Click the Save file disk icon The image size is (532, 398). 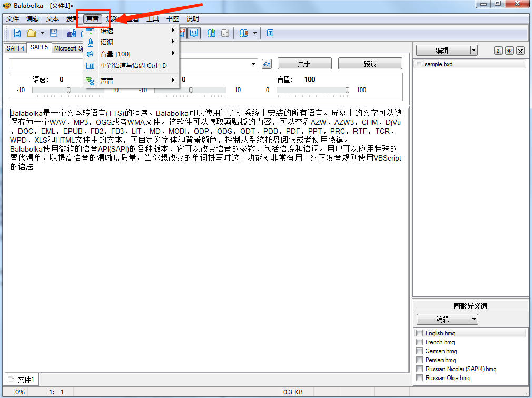pos(53,33)
